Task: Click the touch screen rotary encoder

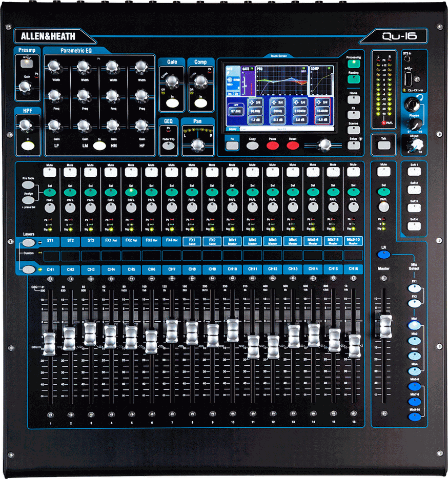Action: (324, 145)
